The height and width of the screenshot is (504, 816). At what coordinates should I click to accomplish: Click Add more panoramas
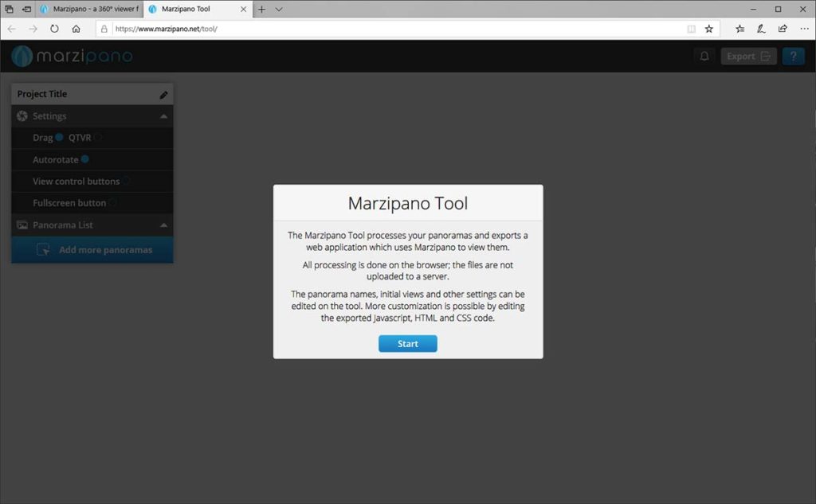pyautogui.click(x=92, y=250)
